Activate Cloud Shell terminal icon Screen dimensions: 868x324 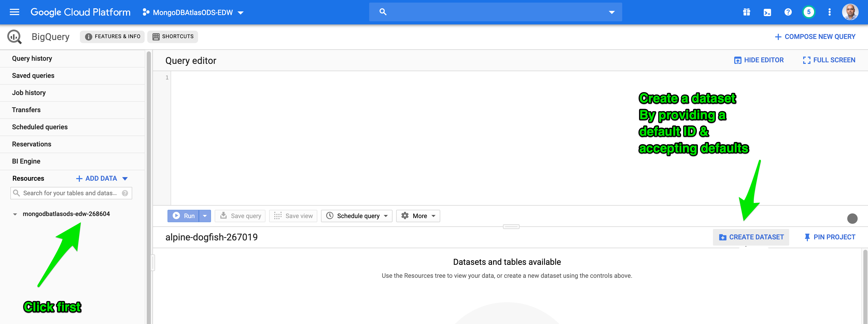tap(767, 12)
